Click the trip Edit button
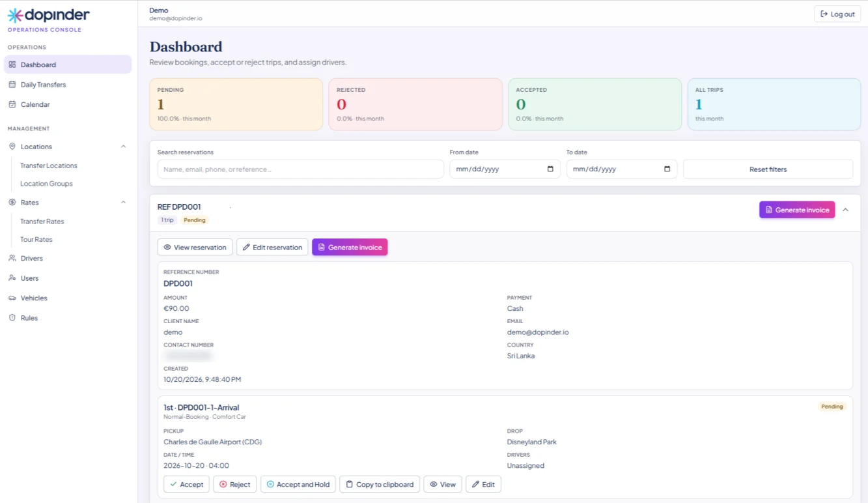 point(483,485)
